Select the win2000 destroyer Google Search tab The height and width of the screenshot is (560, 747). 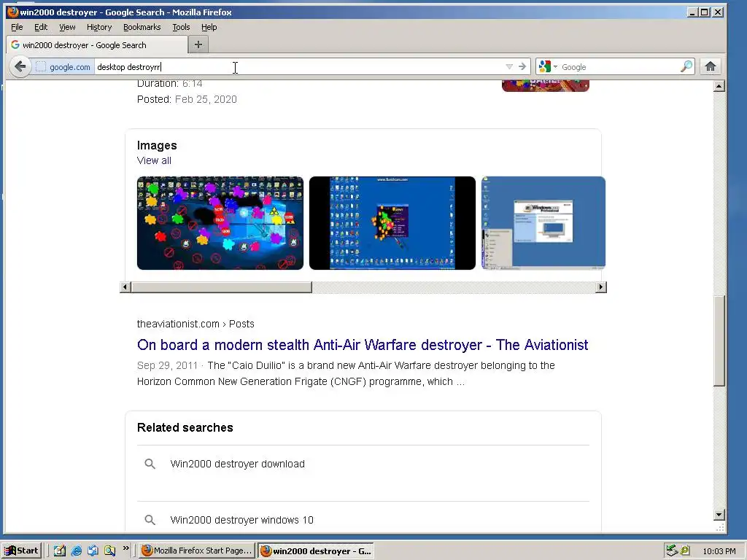click(x=97, y=44)
